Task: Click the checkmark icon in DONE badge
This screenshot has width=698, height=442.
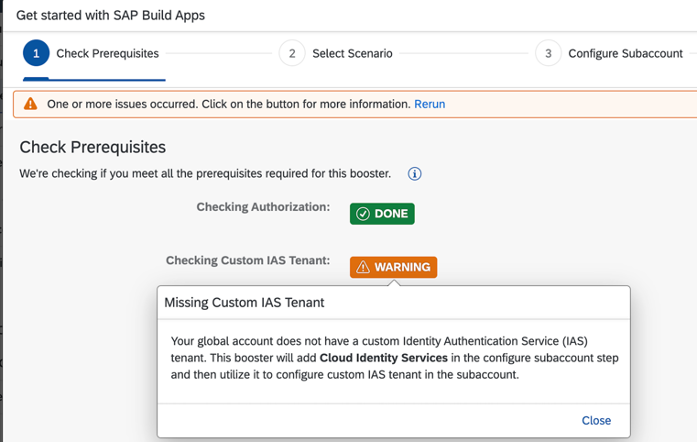Action: [363, 214]
